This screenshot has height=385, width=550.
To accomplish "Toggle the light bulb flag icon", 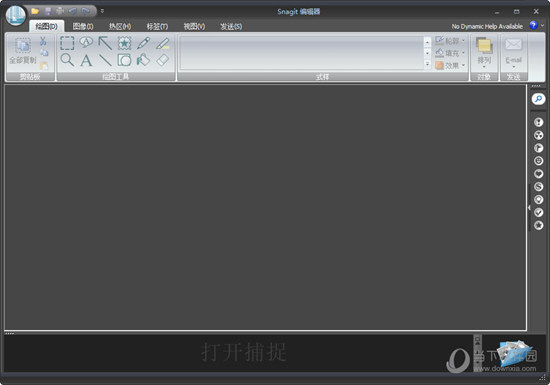I will coord(538,200).
